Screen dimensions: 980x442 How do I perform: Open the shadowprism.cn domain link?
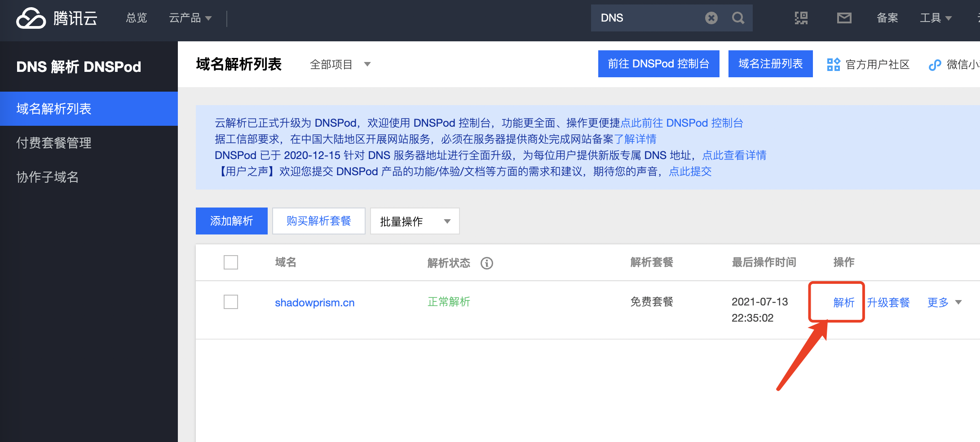point(315,303)
